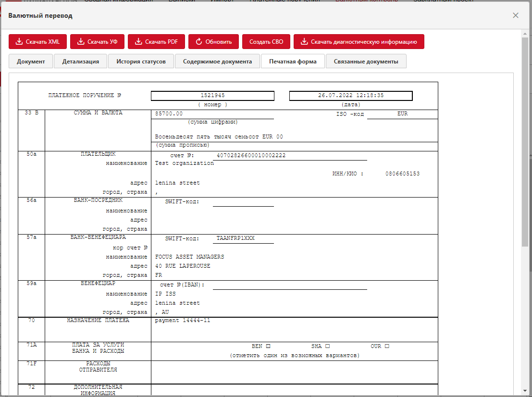This screenshot has width=532, height=397.
Task: Click the beneficiary country , AU
Action: coord(162,312)
